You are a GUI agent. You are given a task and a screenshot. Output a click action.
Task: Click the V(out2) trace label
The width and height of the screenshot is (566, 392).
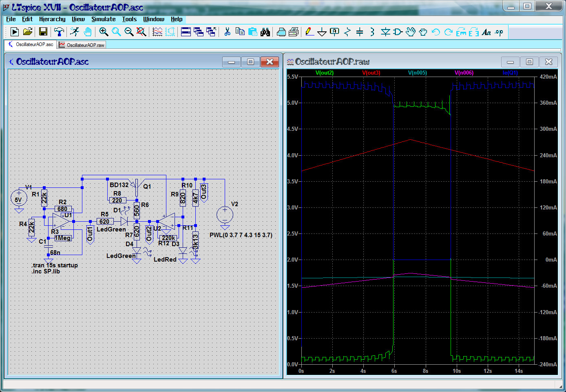(325, 73)
